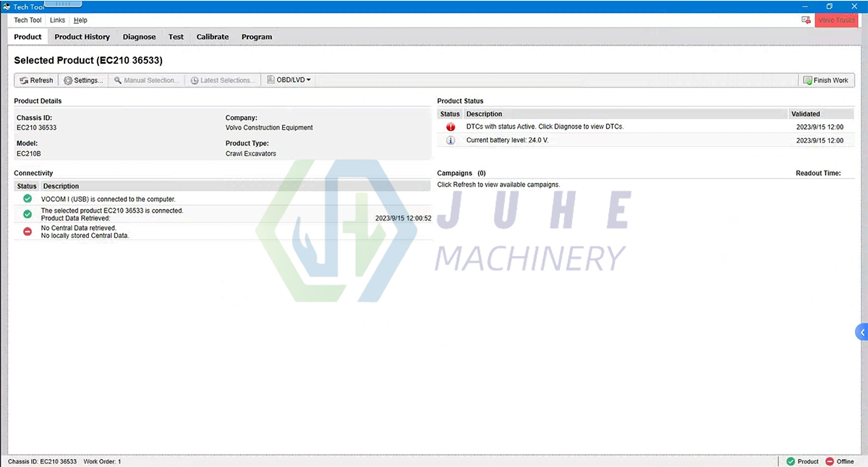This screenshot has height=467, width=868.
Task: Open the OBD/LVD dropdown
Action: (x=288, y=80)
